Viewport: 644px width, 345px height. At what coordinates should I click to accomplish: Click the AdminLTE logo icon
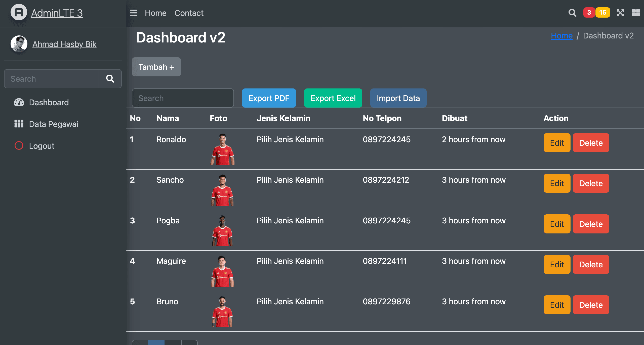pyautogui.click(x=19, y=12)
